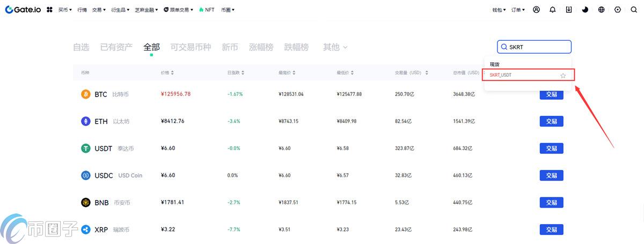Sort the table by 价格 column
The width and height of the screenshot is (644, 244).
167,72
